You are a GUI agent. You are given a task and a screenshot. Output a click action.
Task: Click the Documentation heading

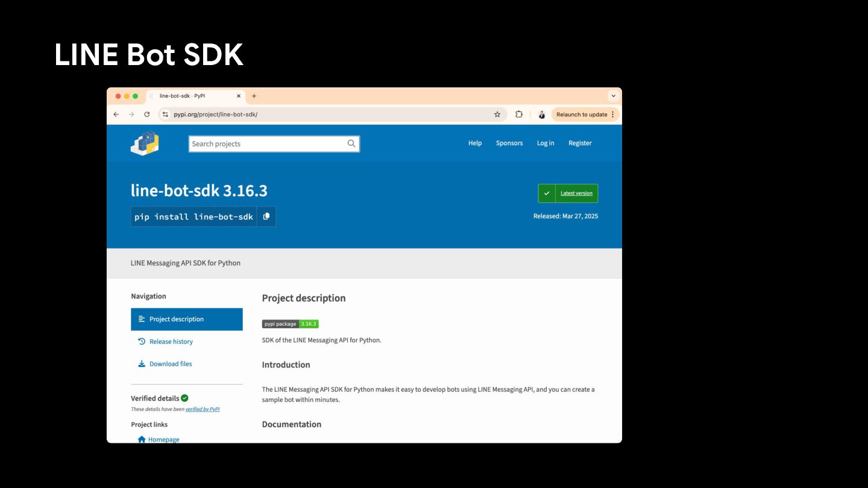click(x=292, y=425)
